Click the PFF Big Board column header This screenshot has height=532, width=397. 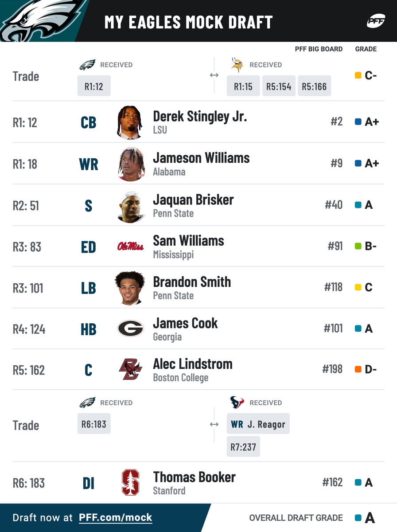point(319,49)
